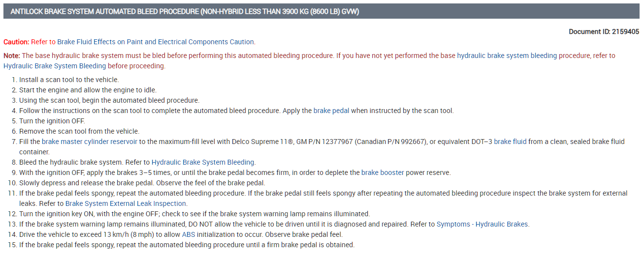The image size is (644, 259).
Task: Click the Antilock Brake System procedure header bar
Action: point(322,11)
